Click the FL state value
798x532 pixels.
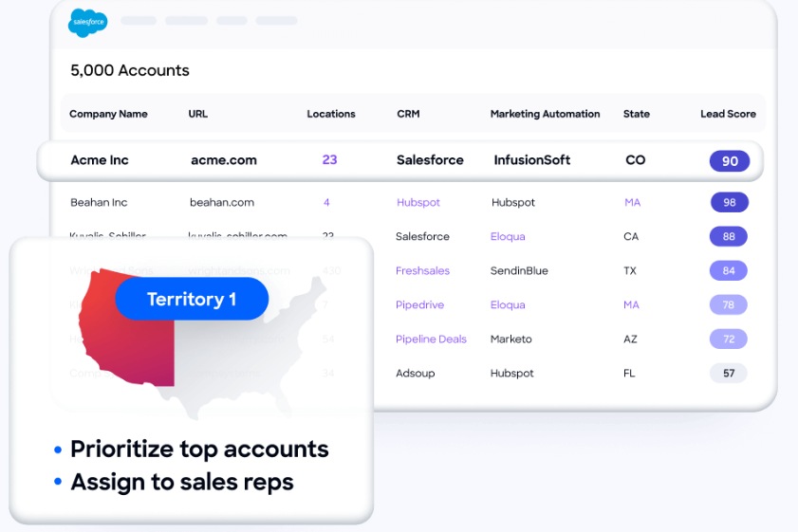click(629, 374)
